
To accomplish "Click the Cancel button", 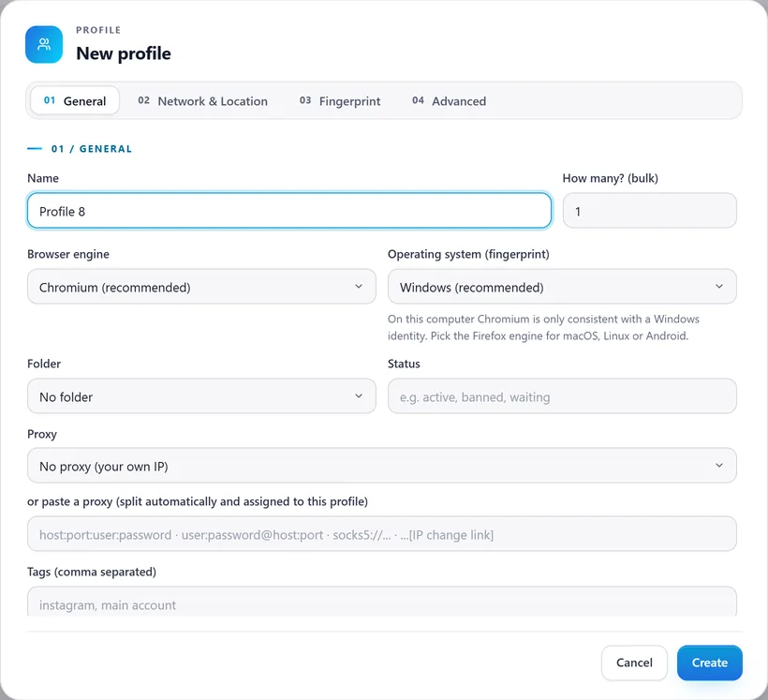I will pos(634,663).
